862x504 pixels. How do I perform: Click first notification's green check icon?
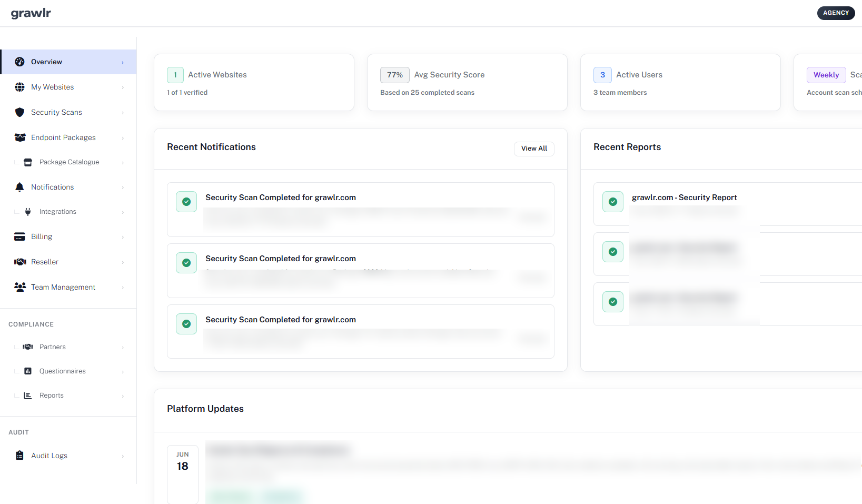[186, 202]
